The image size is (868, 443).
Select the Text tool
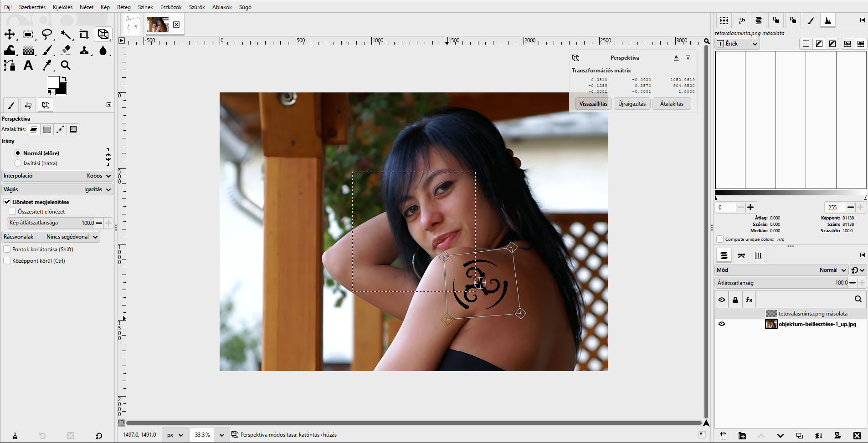[x=28, y=66]
